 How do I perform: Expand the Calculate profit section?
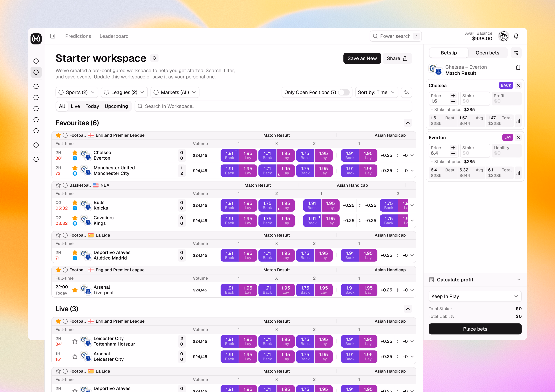[519, 280]
